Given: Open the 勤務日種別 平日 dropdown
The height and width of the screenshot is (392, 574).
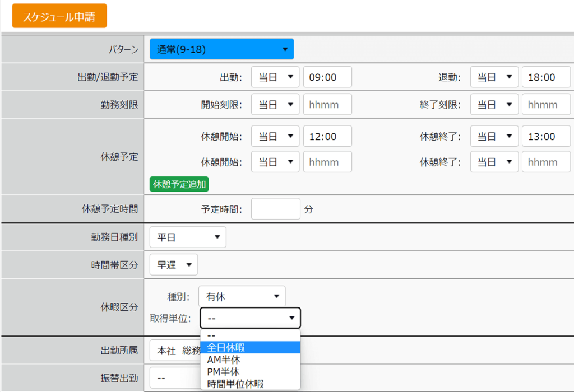Looking at the screenshot, I should [188, 237].
